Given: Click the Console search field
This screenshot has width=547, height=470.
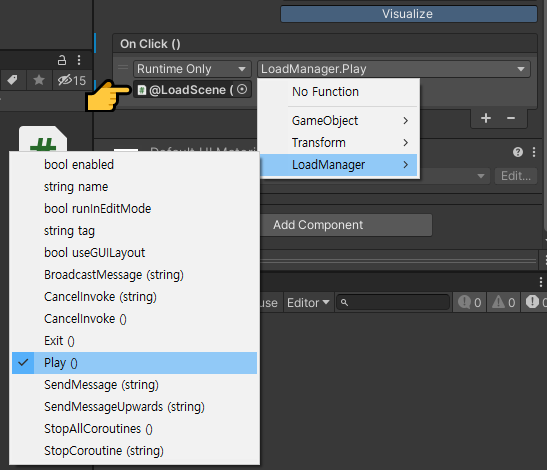Looking at the screenshot, I should pyautogui.click(x=393, y=302).
